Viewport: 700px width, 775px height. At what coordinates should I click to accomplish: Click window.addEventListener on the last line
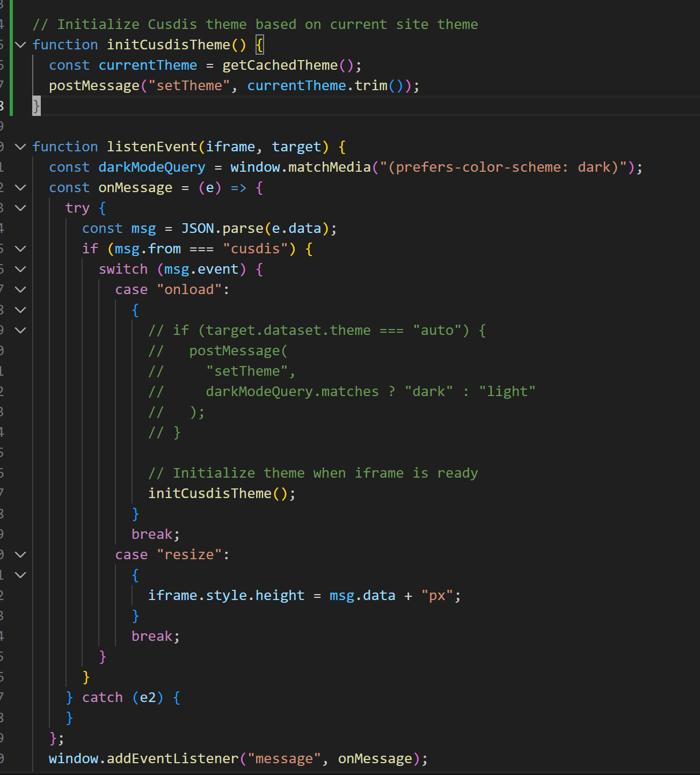[x=143, y=758]
